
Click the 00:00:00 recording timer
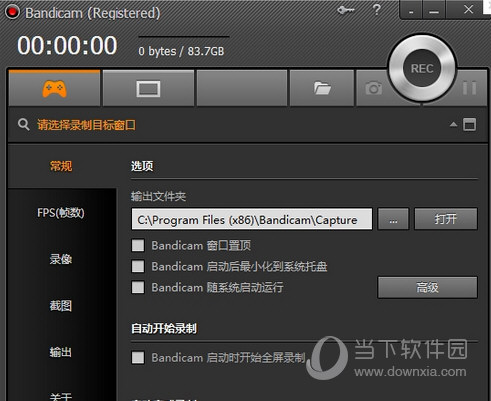[67, 46]
